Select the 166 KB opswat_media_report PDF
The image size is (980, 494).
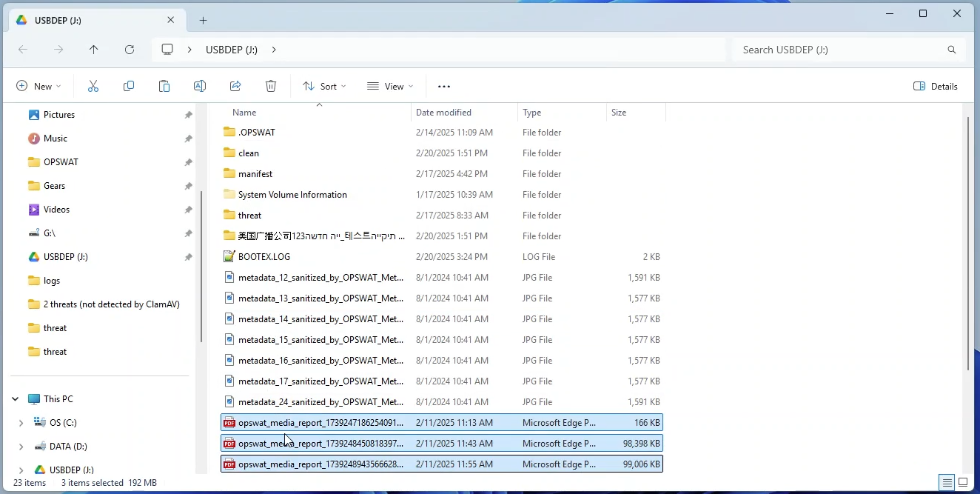tap(442, 423)
